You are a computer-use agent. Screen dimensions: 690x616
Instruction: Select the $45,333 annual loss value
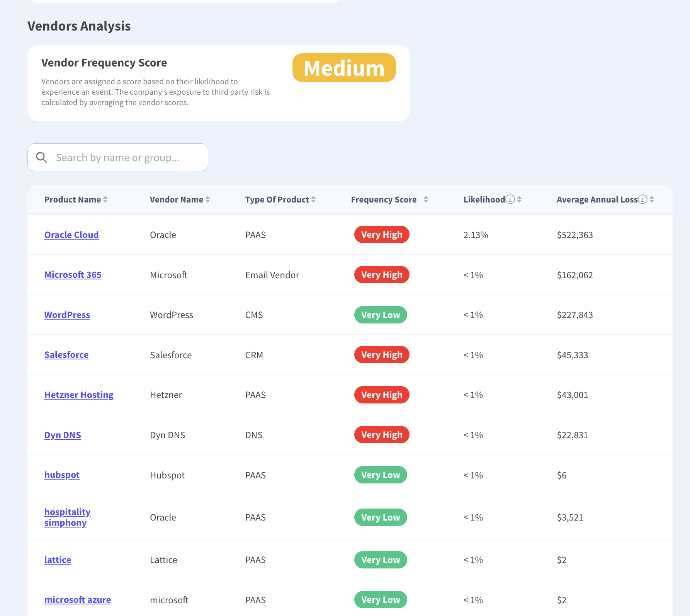click(x=573, y=355)
